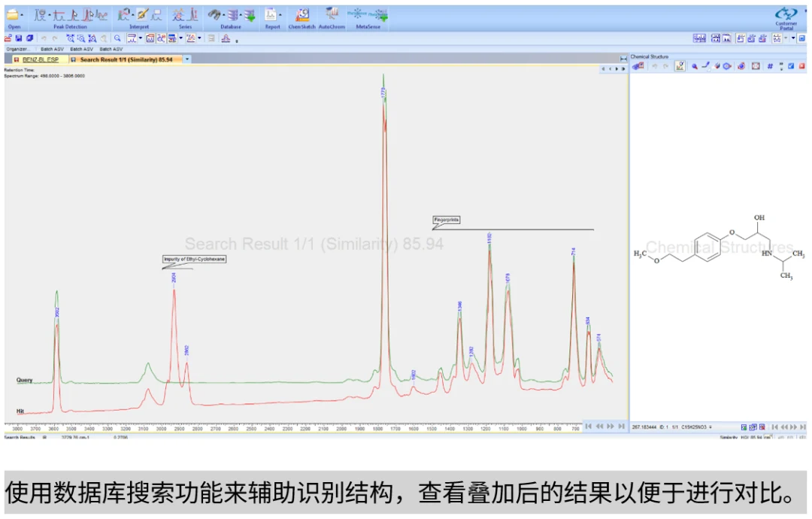This screenshot has width=812, height=519.
Task: Click the highlighted panel layout icon
Action: tap(741, 38)
